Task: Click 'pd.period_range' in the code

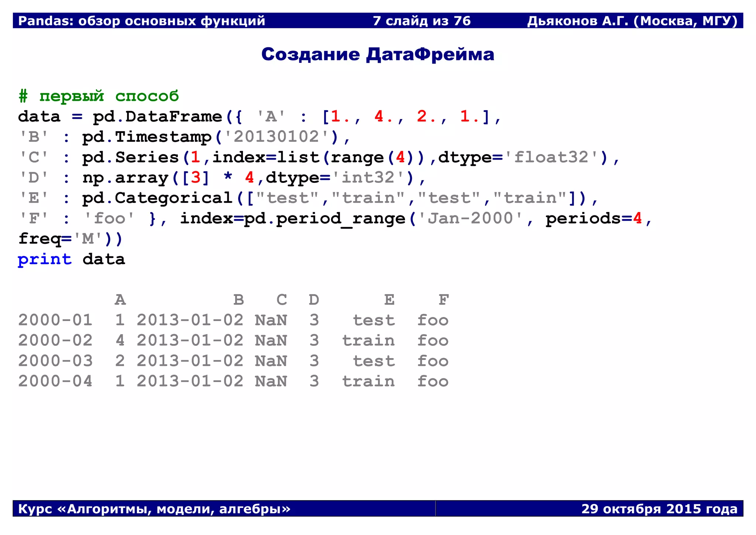Action: [325, 218]
